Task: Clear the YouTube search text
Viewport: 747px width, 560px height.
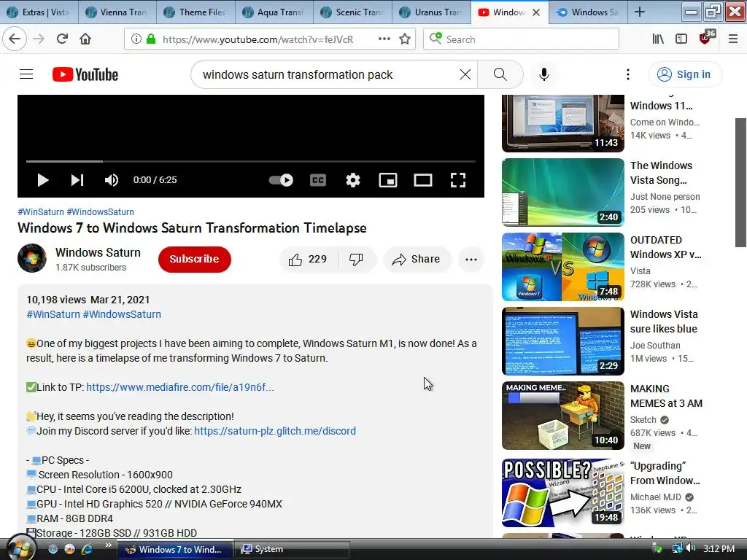Action: point(465,74)
